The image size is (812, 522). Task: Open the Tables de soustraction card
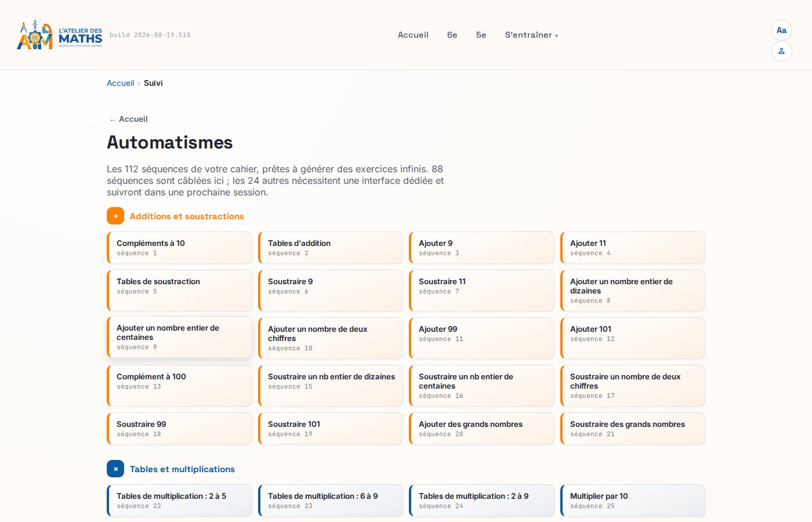coord(179,291)
